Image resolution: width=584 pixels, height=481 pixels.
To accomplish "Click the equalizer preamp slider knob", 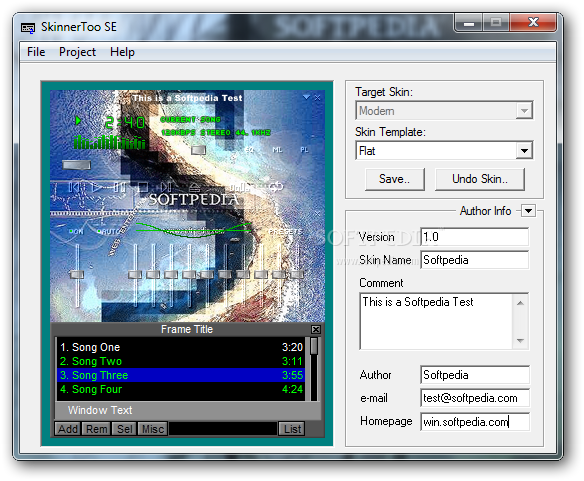I will click(77, 275).
